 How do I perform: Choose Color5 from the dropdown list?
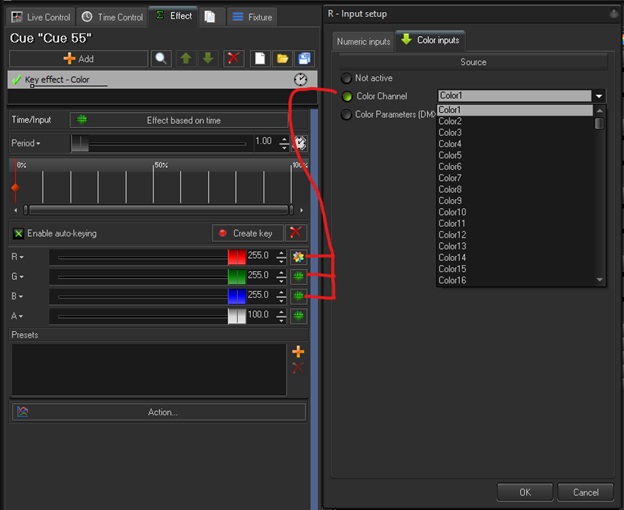(x=450, y=155)
